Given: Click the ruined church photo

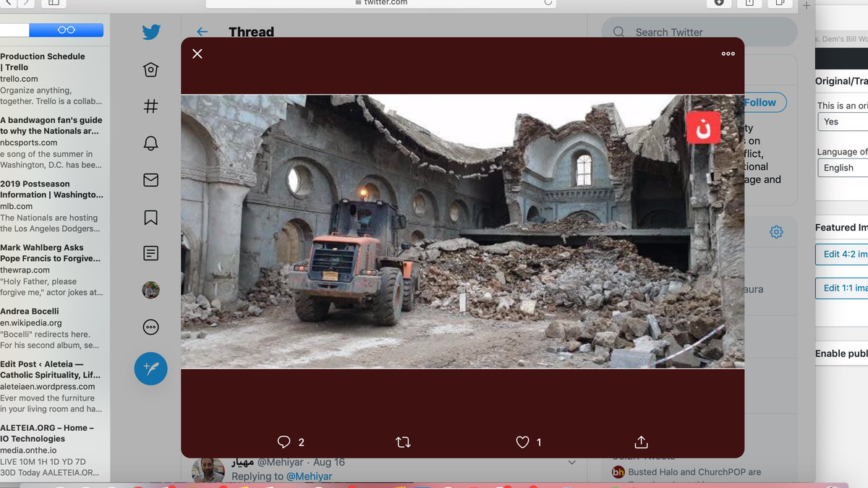Looking at the screenshot, I should [x=462, y=231].
